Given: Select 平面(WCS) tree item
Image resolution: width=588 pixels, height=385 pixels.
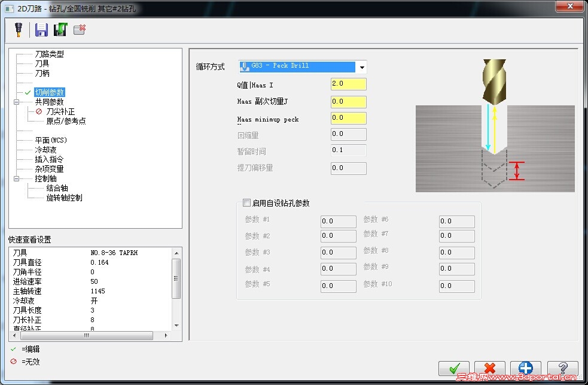Looking at the screenshot, I should pyautogui.click(x=51, y=140).
